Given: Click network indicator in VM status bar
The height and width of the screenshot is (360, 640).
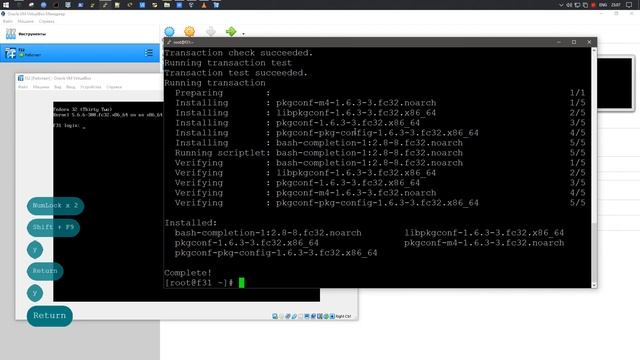Looking at the screenshot, I should tap(294, 316).
